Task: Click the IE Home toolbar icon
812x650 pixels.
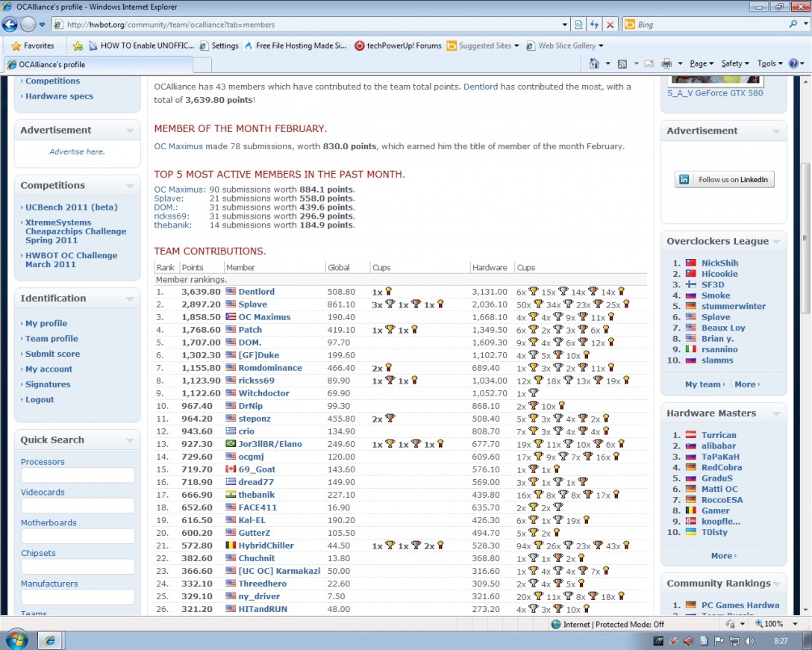Action: (594, 64)
